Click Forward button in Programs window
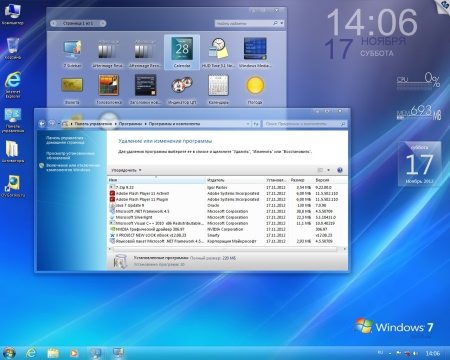This screenshot has width=450, height=360. [x=52, y=124]
